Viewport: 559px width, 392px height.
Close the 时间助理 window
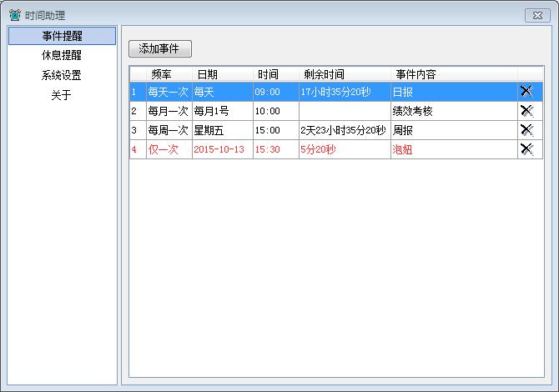(x=536, y=15)
